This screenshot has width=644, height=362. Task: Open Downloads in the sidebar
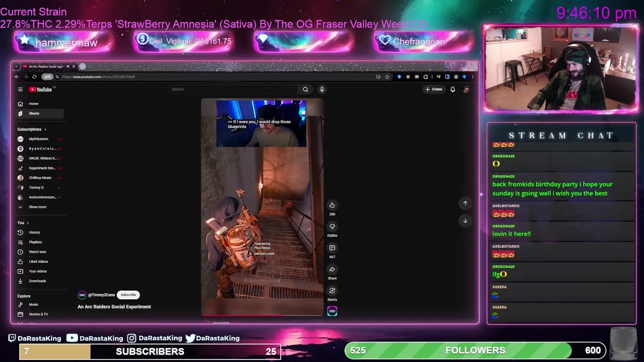click(x=39, y=281)
